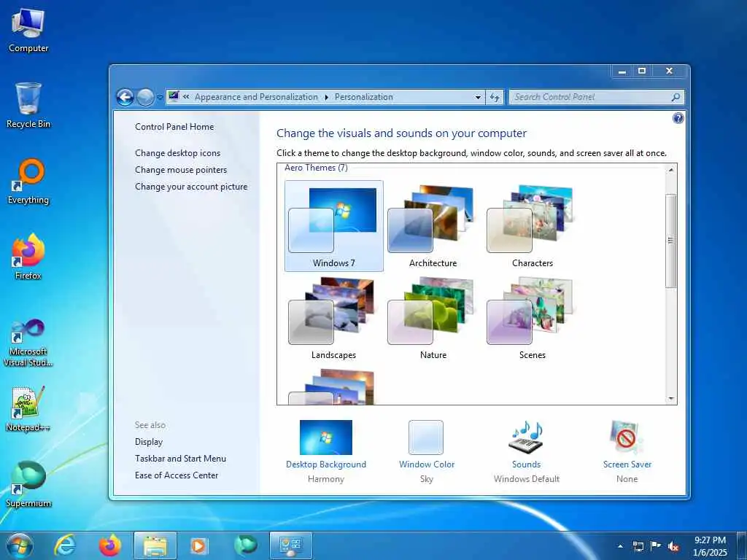Open the address bar history dropdown
747x560 pixels.
point(478,97)
